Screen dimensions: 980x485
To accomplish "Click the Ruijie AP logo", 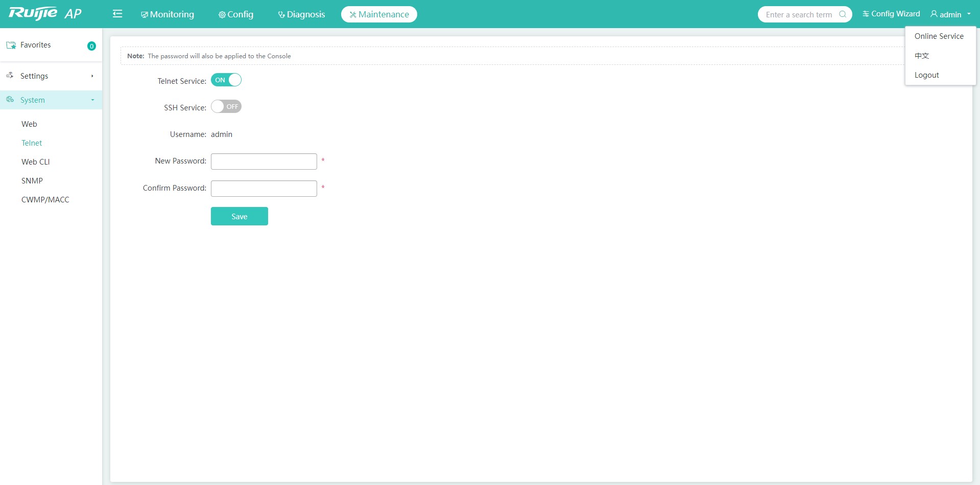I will click(45, 14).
